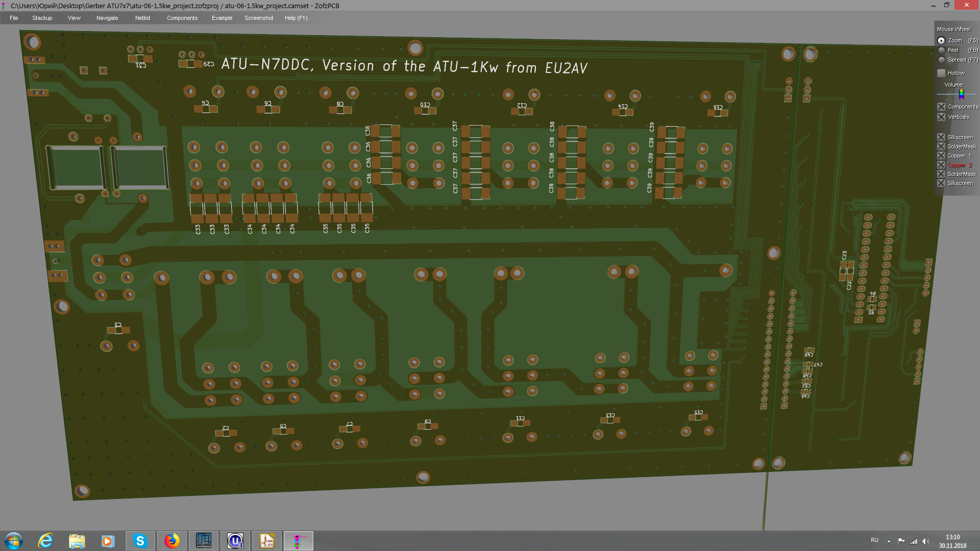
Task: Toggle the top Silkscreen layer checkbox
Action: click(x=942, y=137)
